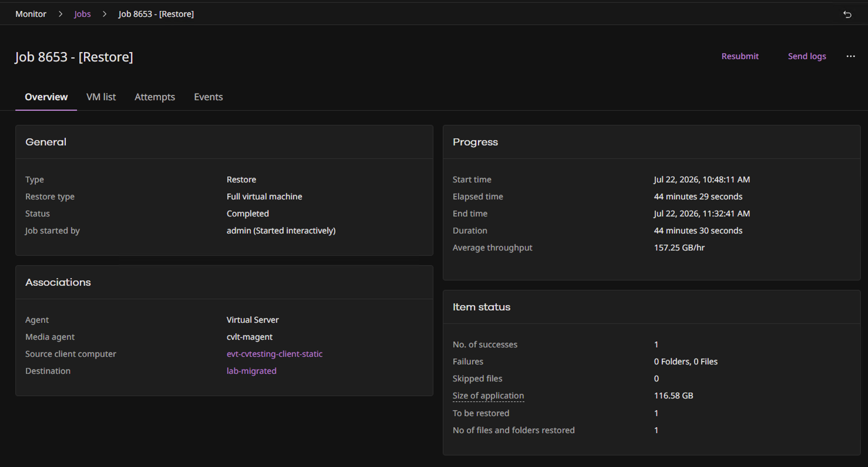868x467 pixels.
Task: Click the Destination label
Action: click(x=48, y=371)
